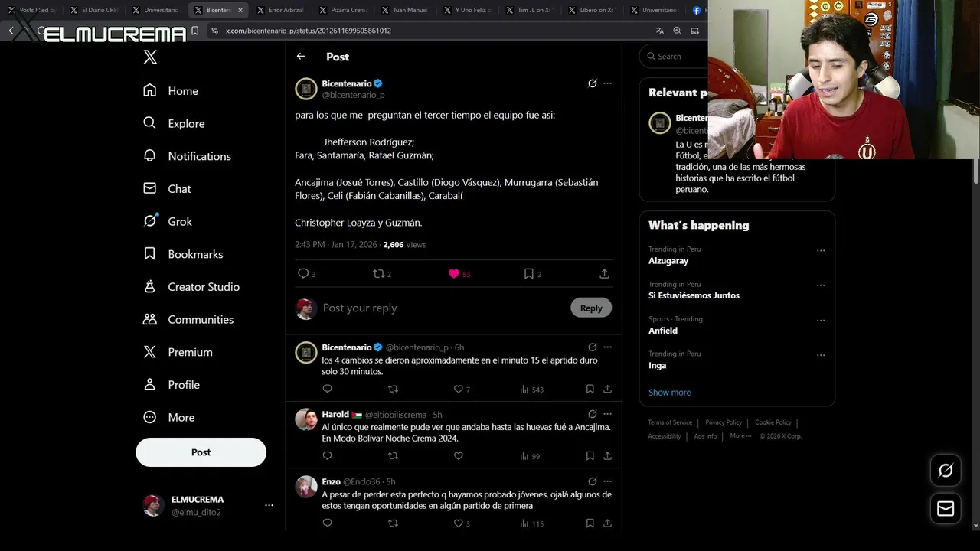
Task: Open Home from the sidebar
Action: point(171,90)
